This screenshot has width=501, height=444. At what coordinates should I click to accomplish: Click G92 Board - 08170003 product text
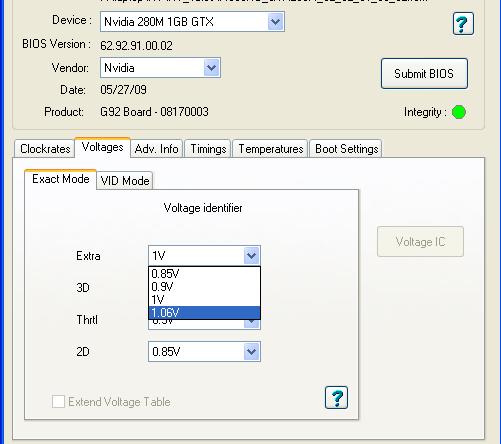pyautogui.click(x=154, y=112)
